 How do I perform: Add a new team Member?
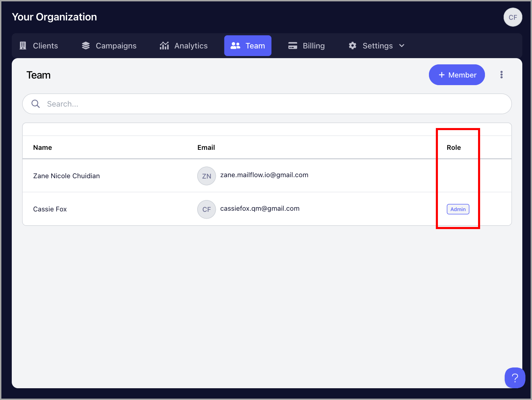click(457, 75)
